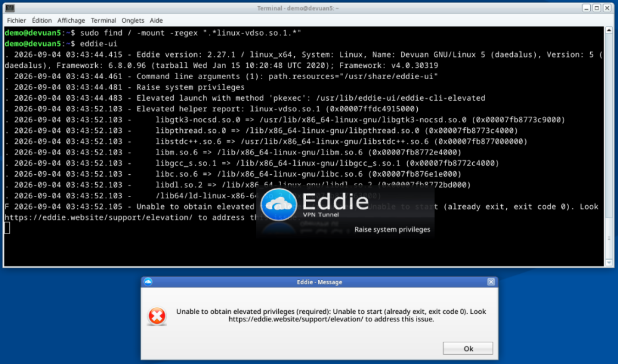This screenshot has width=618, height=364.
Task: Click the libstdc++.so.6 log line
Action: tap(266, 142)
